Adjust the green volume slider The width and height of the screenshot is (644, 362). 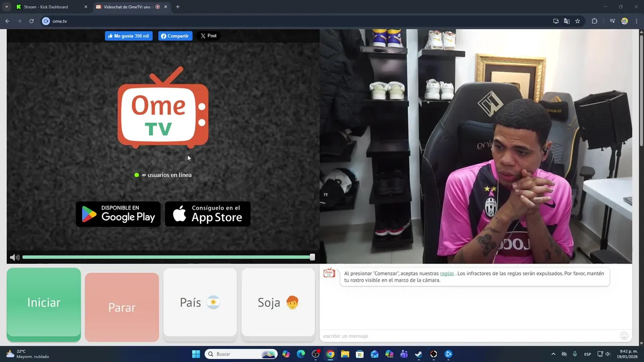pos(169,257)
